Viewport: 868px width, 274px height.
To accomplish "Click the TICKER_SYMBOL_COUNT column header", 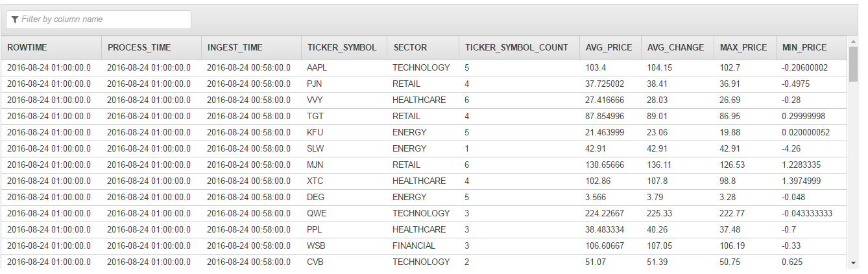I will 520,47.
